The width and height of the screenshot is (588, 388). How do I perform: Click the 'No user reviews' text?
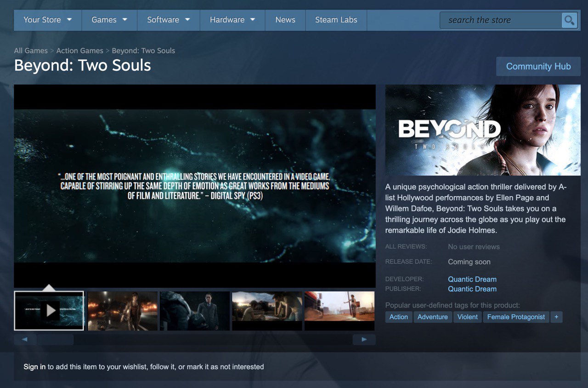point(474,247)
